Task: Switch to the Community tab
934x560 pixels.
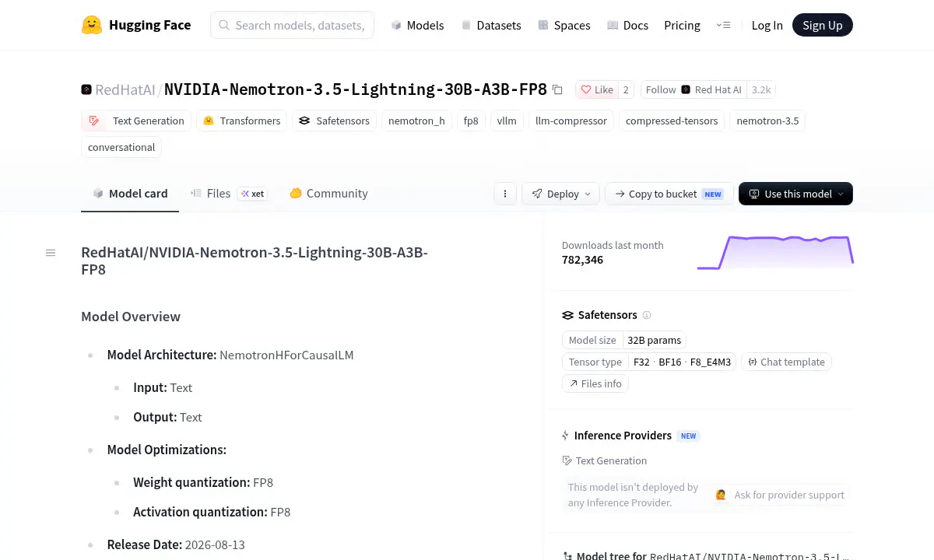Action: tap(328, 194)
